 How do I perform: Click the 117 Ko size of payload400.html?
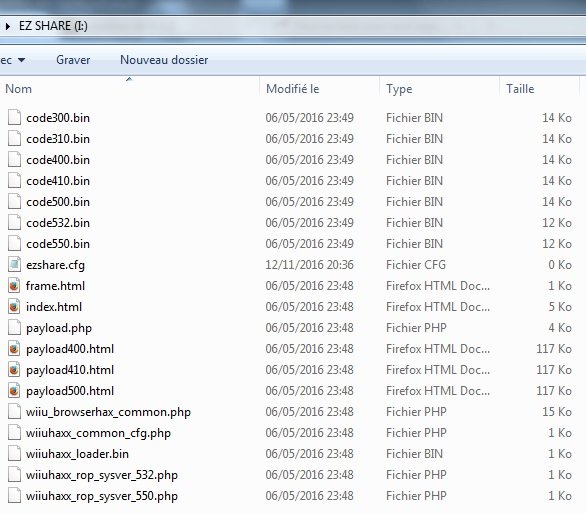click(554, 349)
